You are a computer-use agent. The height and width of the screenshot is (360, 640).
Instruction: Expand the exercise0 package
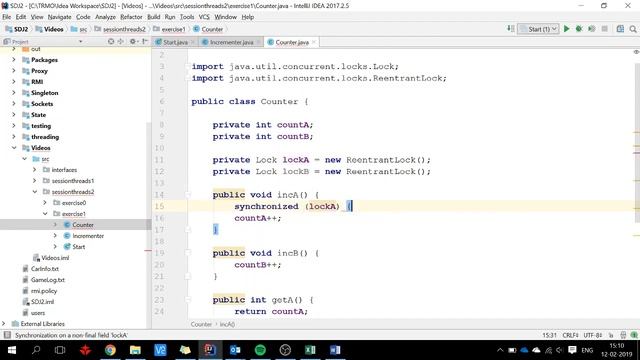click(45, 203)
